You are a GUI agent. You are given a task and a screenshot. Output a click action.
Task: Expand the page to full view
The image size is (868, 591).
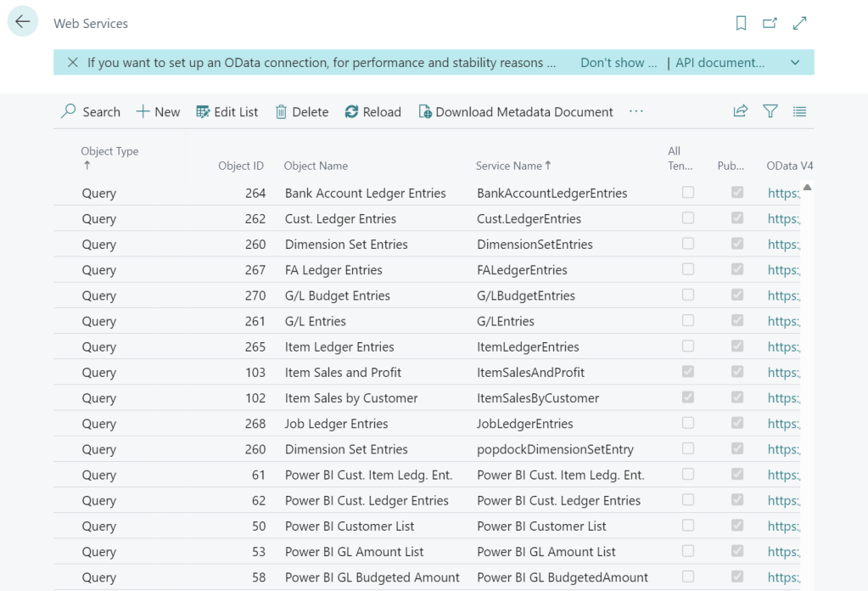[x=799, y=23]
